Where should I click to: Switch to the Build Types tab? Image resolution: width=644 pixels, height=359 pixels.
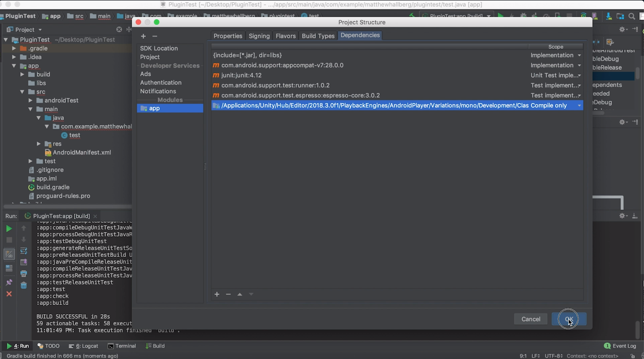(318, 36)
